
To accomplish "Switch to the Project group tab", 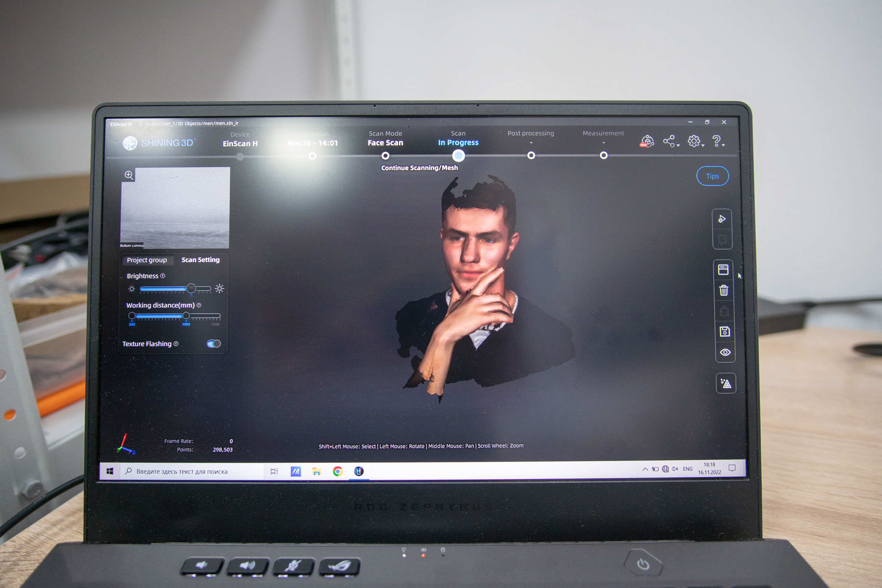I will coord(147,260).
